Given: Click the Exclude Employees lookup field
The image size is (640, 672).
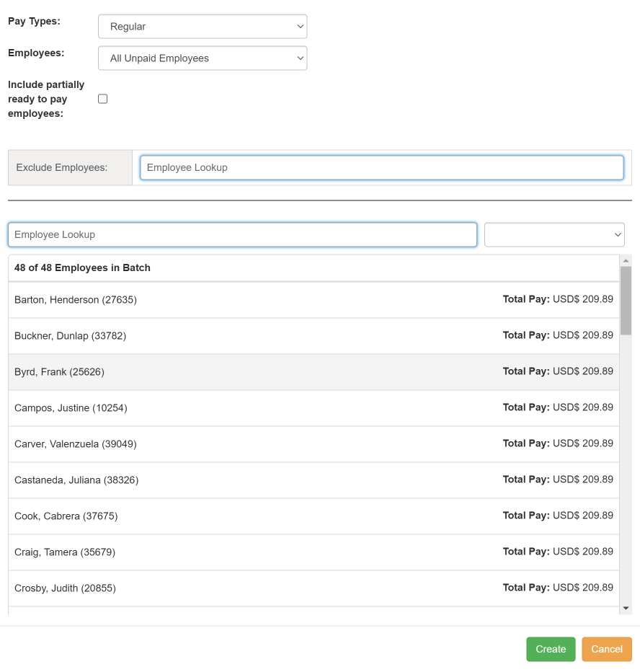Looking at the screenshot, I should coord(381,167).
